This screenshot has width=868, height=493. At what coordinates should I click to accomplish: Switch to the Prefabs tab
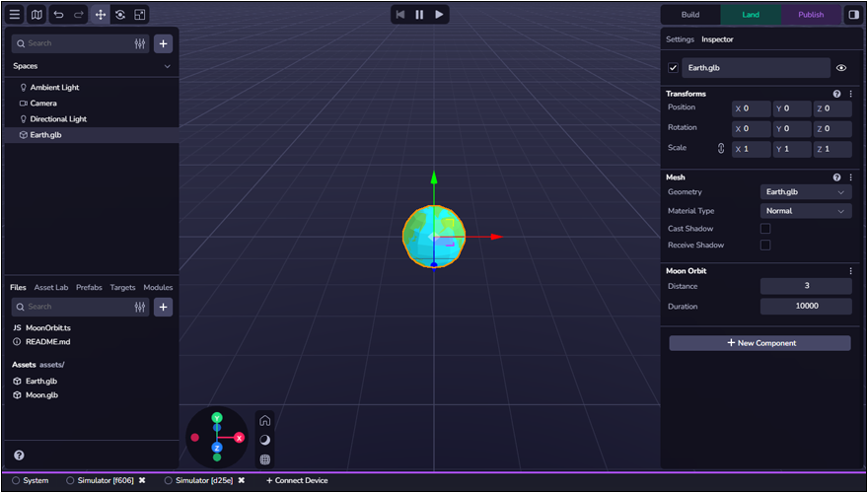(89, 287)
